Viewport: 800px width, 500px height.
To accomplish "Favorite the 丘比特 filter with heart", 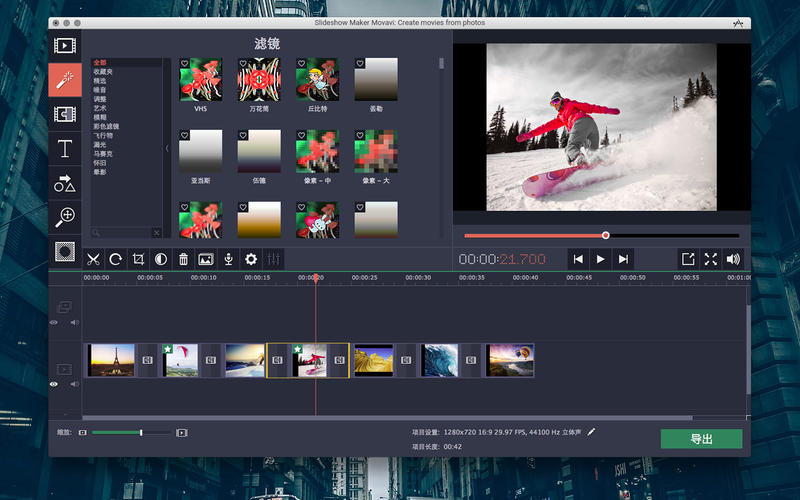I will (x=302, y=63).
